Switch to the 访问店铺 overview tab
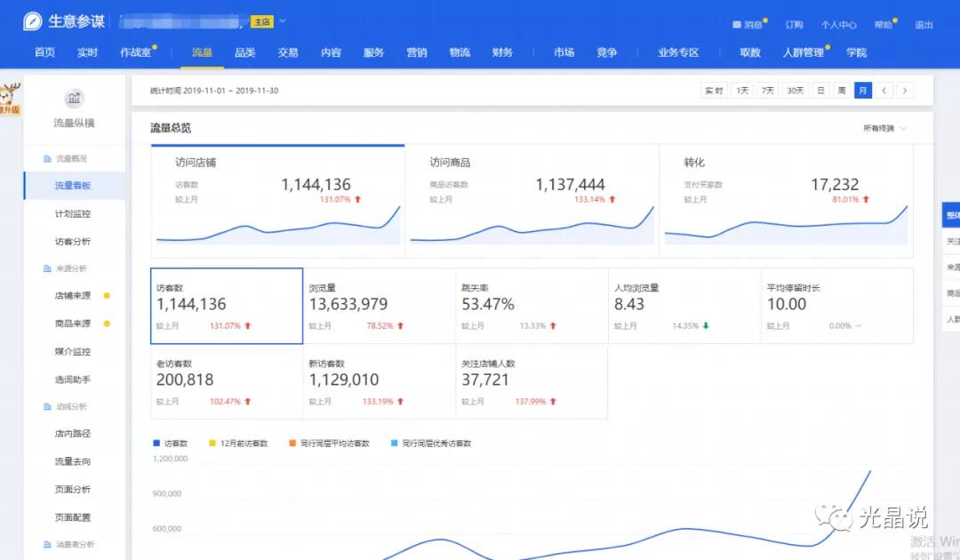The image size is (960, 560). coord(277,201)
